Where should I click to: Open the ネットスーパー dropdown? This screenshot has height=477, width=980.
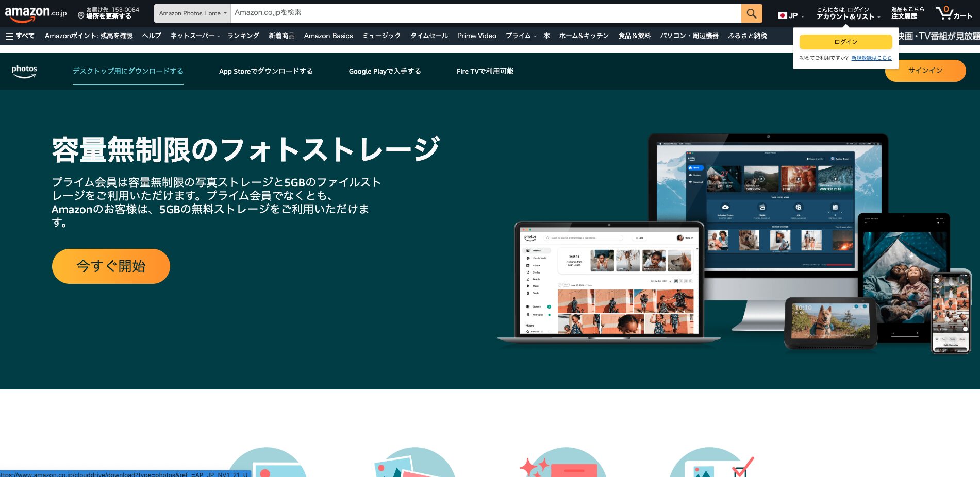[193, 36]
